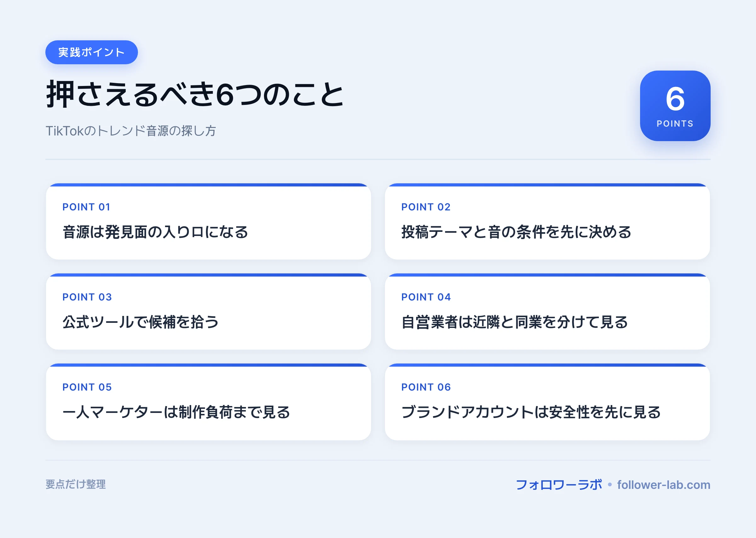756x538 pixels.
Task: Select the POINT 02 card 投稿テーマと音の条件
Action: point(547,221)
